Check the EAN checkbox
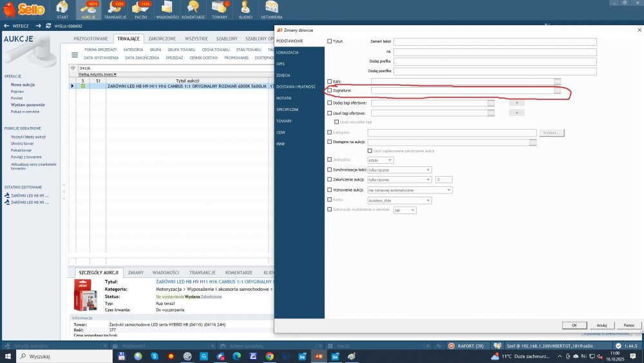This screenshot has height=363, width=644. 329,81
